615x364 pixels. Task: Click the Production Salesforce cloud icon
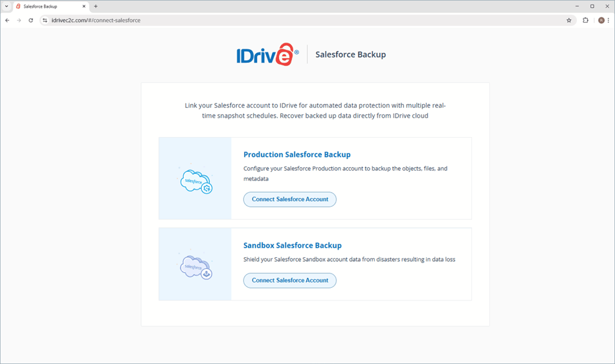point(196,181)
